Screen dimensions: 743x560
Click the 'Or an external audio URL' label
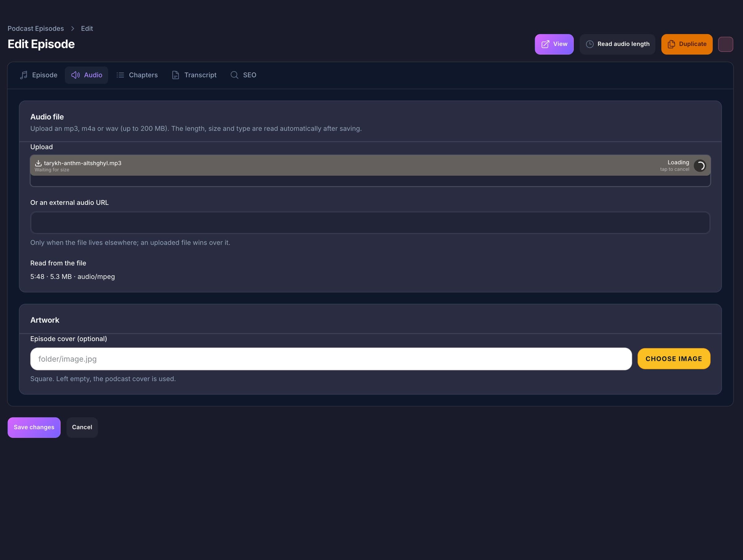click(x=70, y=202)
